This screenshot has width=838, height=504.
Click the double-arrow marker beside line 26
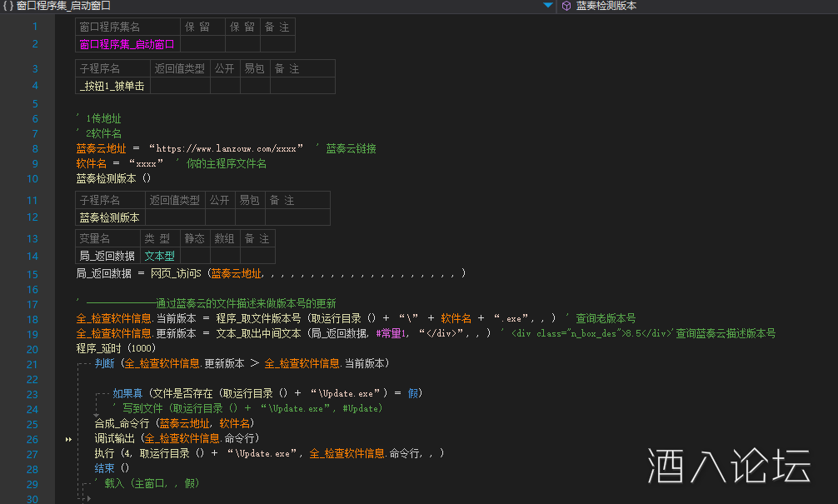click(67, 438)
